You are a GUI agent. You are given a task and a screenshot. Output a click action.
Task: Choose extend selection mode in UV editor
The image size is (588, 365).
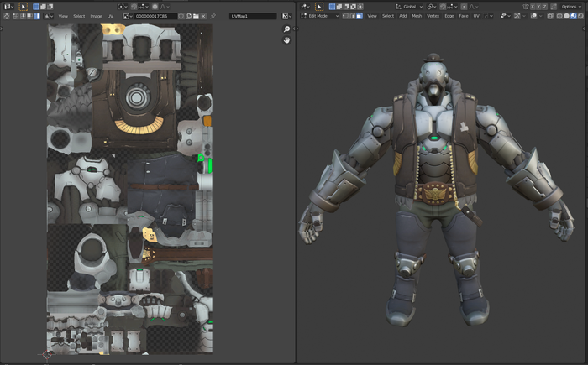[x=43, y=7]
